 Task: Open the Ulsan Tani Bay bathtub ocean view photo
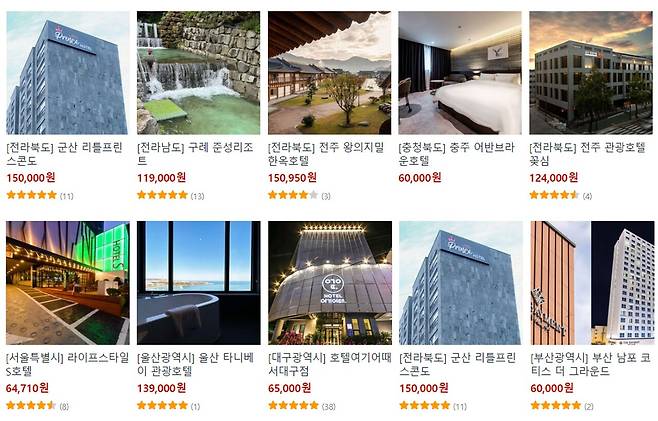tap(198, 283)
